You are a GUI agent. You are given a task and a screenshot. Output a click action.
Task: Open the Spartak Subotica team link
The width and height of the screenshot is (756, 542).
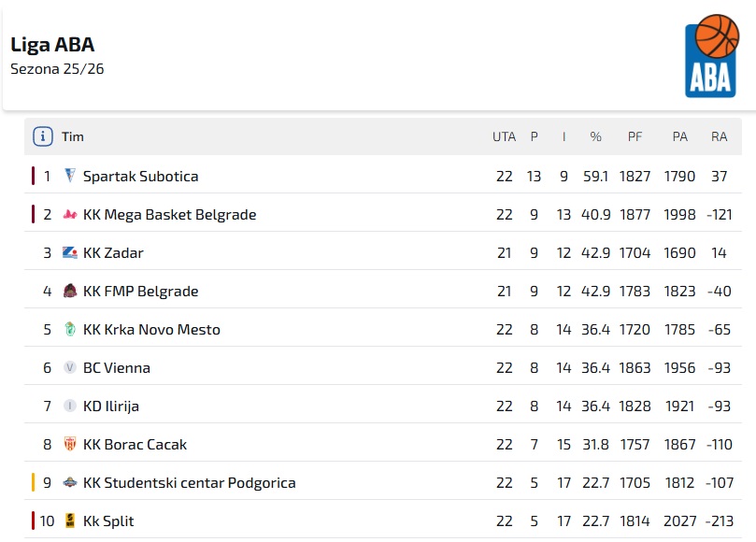pyautogui.click(x=140, y=176)
